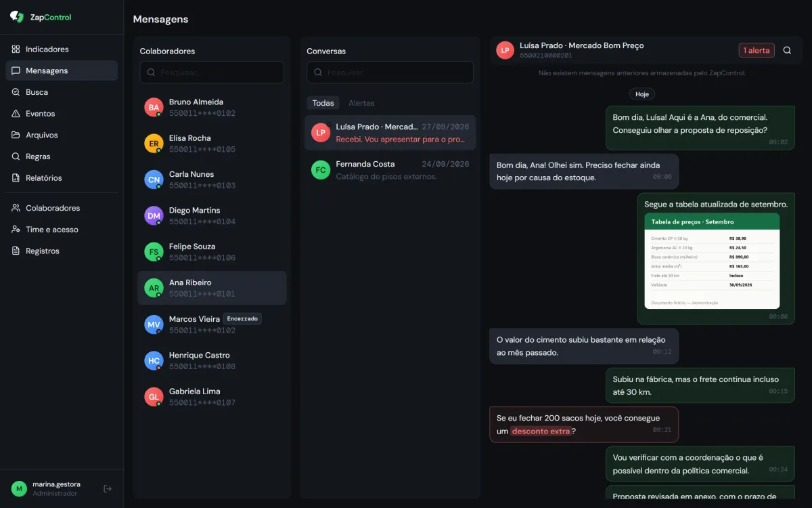
Task: Open the Registros log page
Action: [x=62, y=251]
